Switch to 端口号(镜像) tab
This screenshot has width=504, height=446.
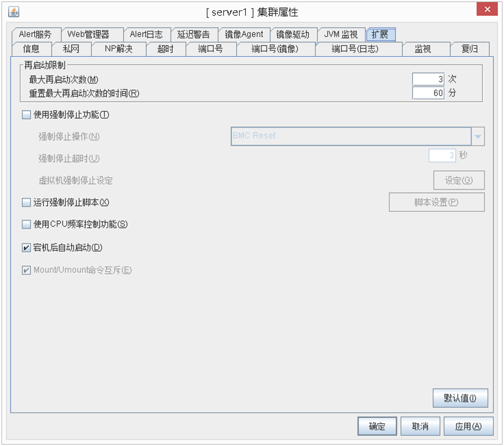(x=275, y=49)
